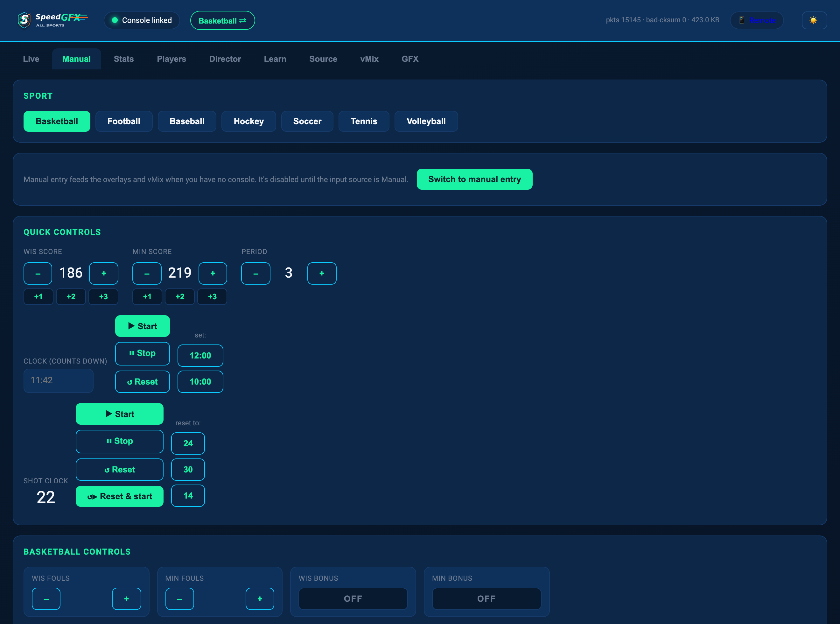Add +1 to MIN score
The image size is (840, 624).
click(147, 297)
